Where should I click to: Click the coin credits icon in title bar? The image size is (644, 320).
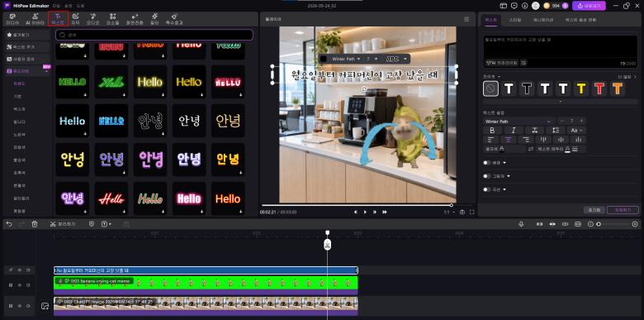click(x=547, y=6)
